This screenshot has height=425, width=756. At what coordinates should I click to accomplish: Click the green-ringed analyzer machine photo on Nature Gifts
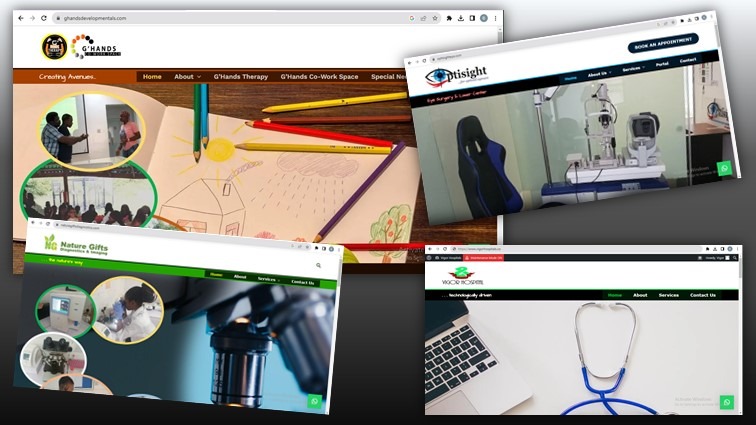click(65, 311)
